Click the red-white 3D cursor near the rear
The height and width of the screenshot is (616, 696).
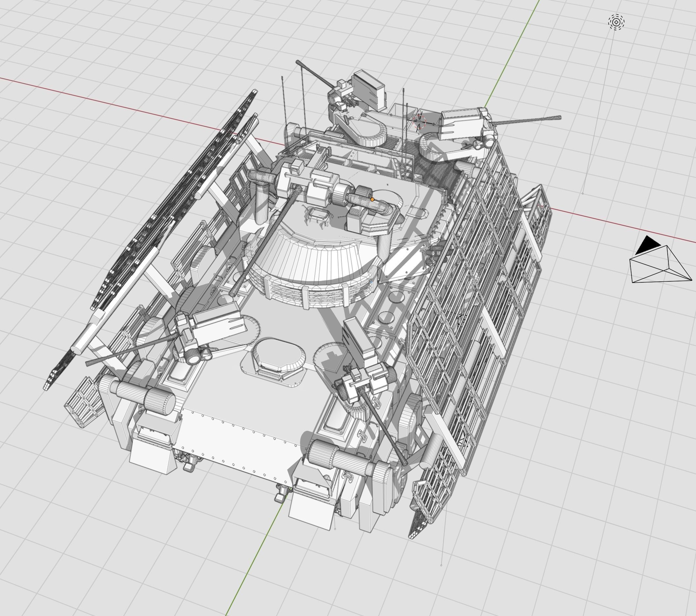point(419,121)
